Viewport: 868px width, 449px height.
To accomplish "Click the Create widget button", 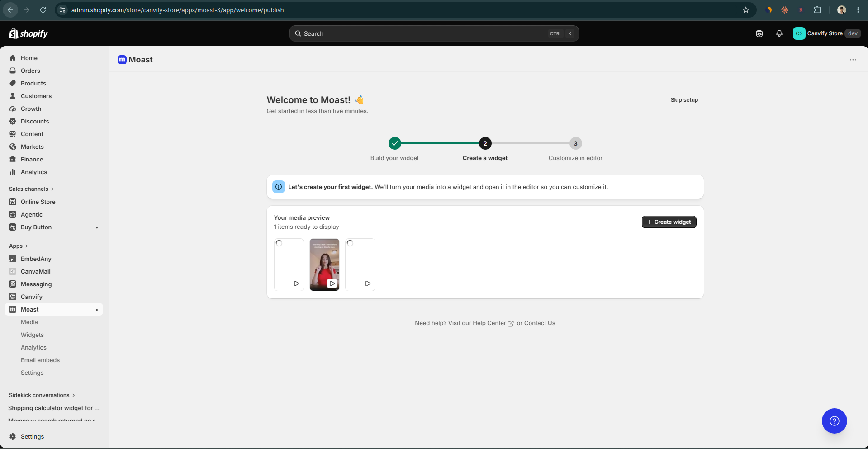I will coord(669,222).
